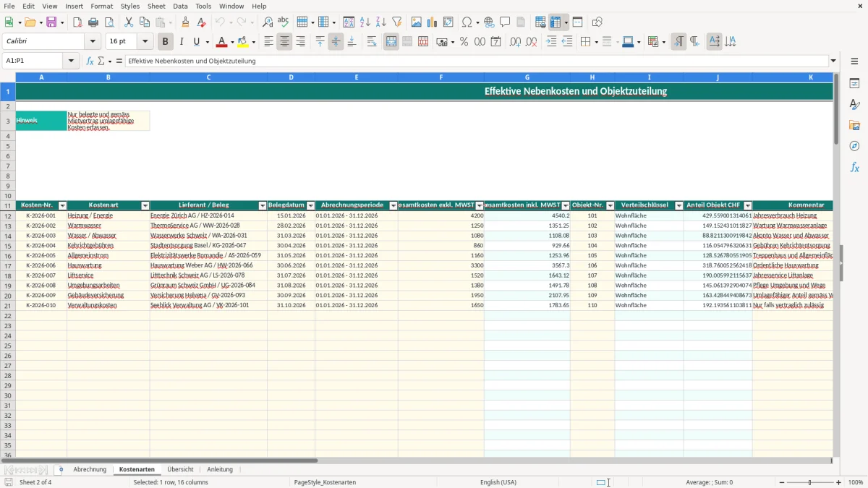Open the sidebar Styles deck
The image size is (868, 488).
854,105
